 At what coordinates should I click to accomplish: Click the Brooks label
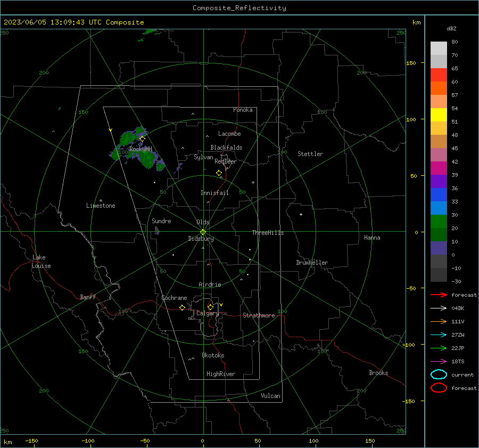[x=378, y=373]
